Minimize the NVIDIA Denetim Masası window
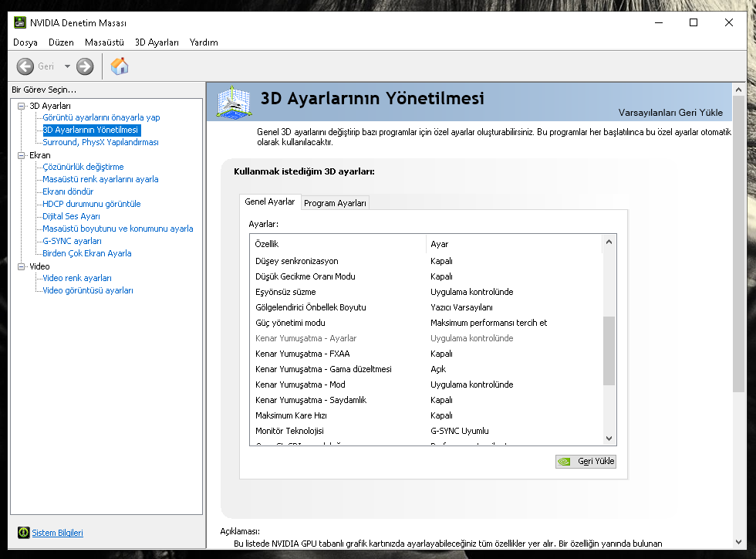 pyautogui.click(x=659, y=22)
